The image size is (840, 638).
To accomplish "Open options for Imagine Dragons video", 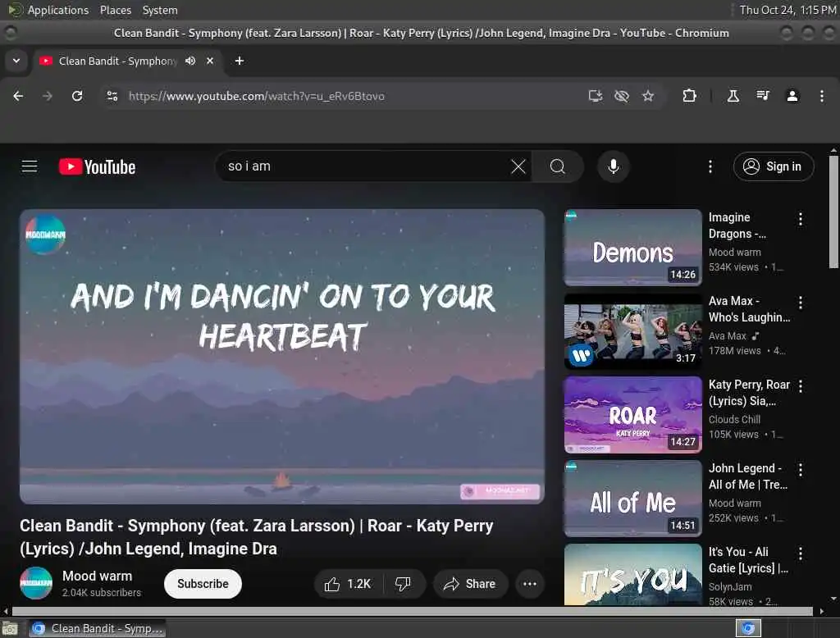I will click(801, 219).
